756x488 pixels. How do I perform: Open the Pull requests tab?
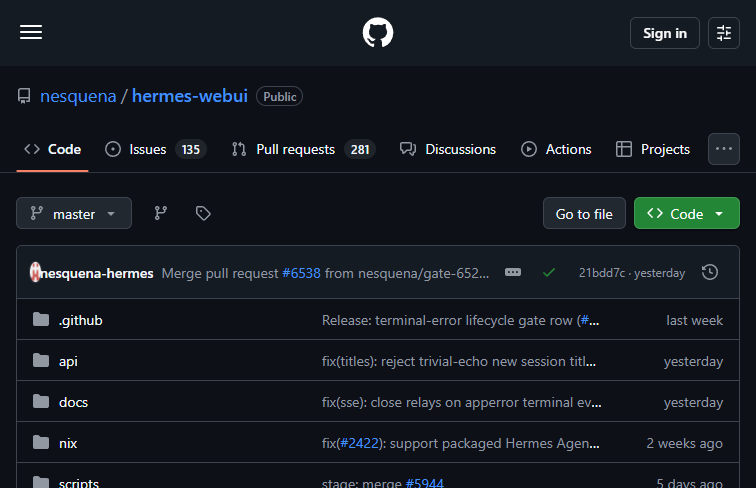coord(303,149)
